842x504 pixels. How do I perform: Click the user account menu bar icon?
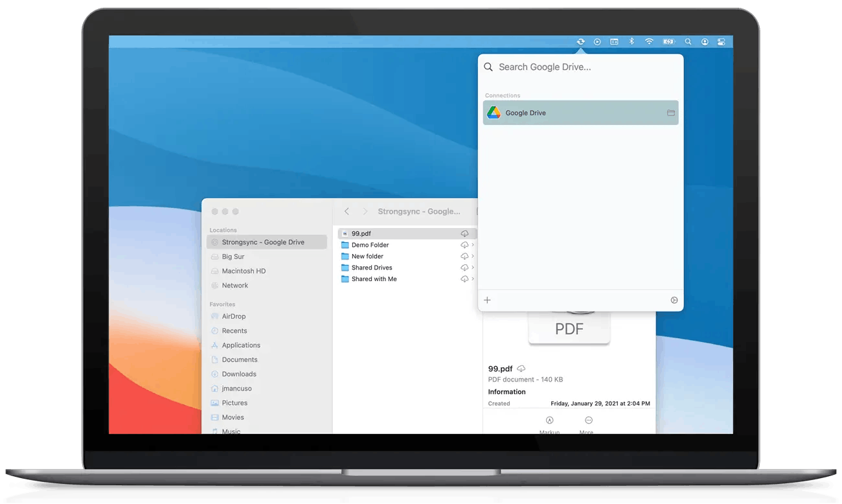pos(705,41)
